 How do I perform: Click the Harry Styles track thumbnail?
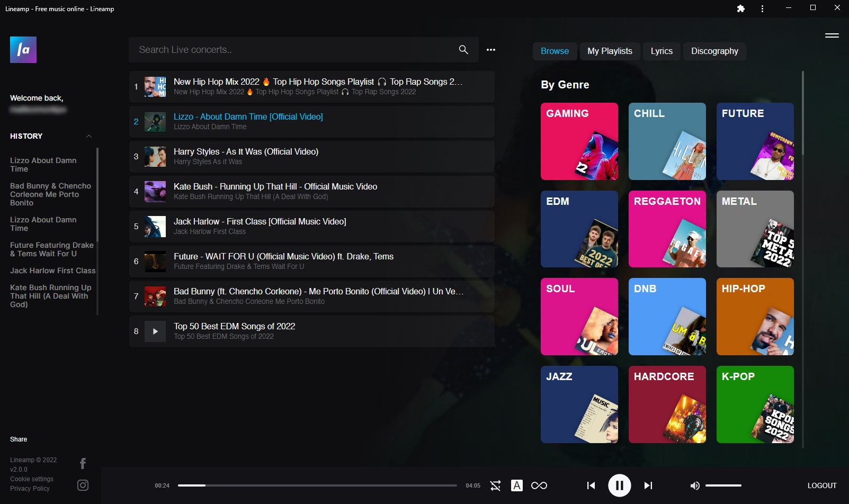coord(155,157)
